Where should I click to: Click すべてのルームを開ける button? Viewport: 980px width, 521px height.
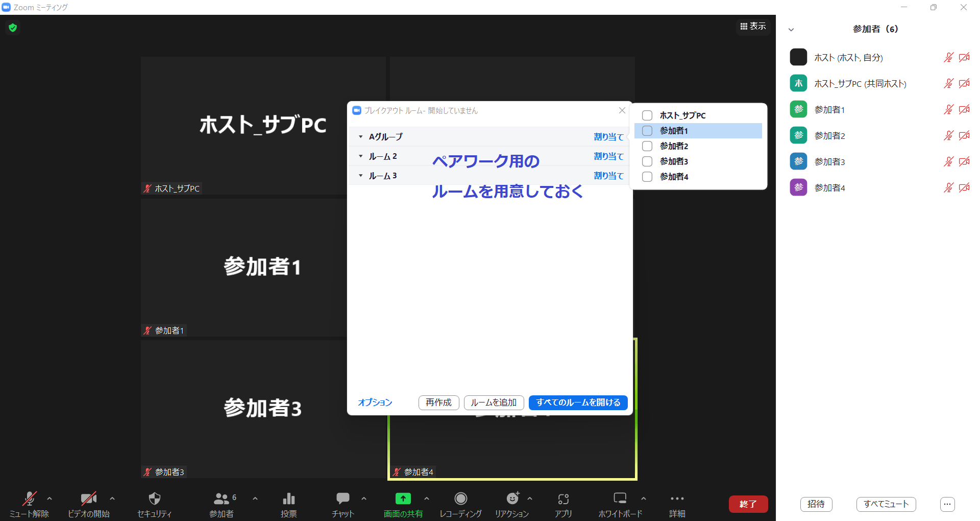pos(578,402)
